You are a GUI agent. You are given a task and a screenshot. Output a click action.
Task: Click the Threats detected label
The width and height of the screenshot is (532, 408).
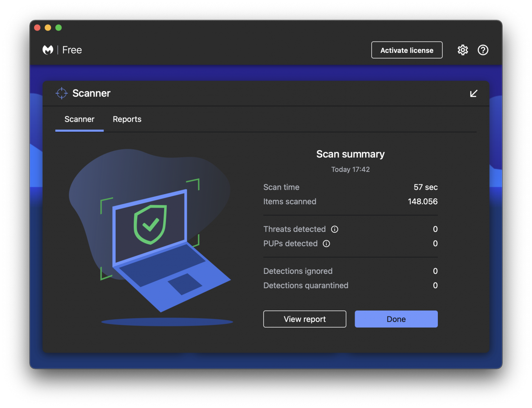click(295, 229)
